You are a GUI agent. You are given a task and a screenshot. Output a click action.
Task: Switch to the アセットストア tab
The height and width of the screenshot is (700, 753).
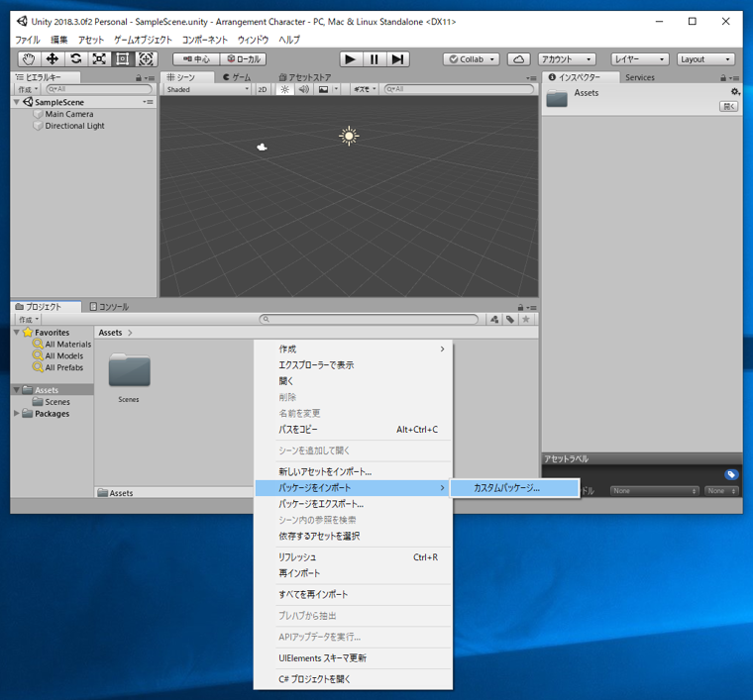pos(305,77)
